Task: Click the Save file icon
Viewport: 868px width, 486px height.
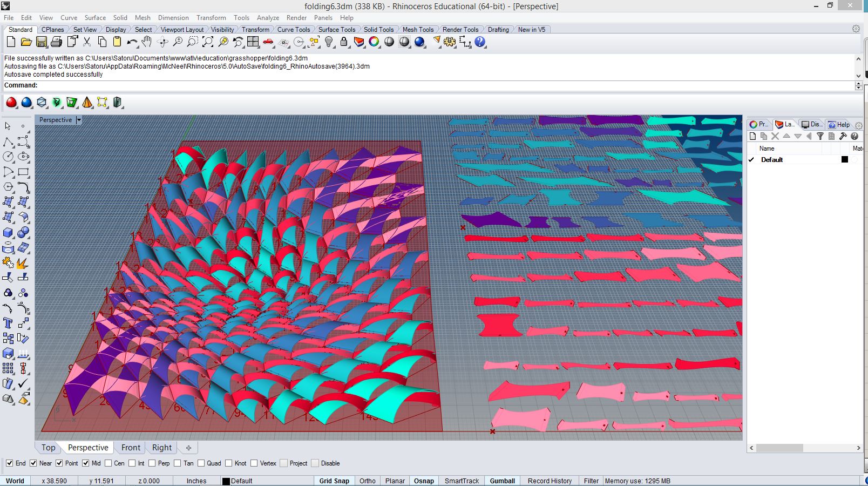Action: click(x=41, y=42)
